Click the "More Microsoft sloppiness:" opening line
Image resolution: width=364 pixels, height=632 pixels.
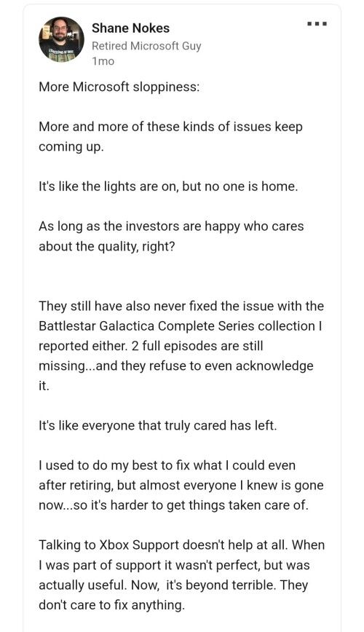[119, 87]
